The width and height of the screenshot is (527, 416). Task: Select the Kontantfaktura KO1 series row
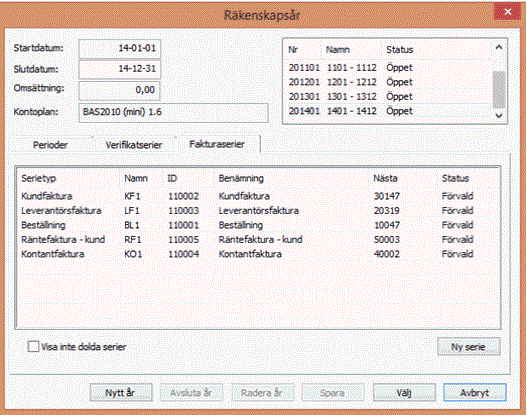257,254
